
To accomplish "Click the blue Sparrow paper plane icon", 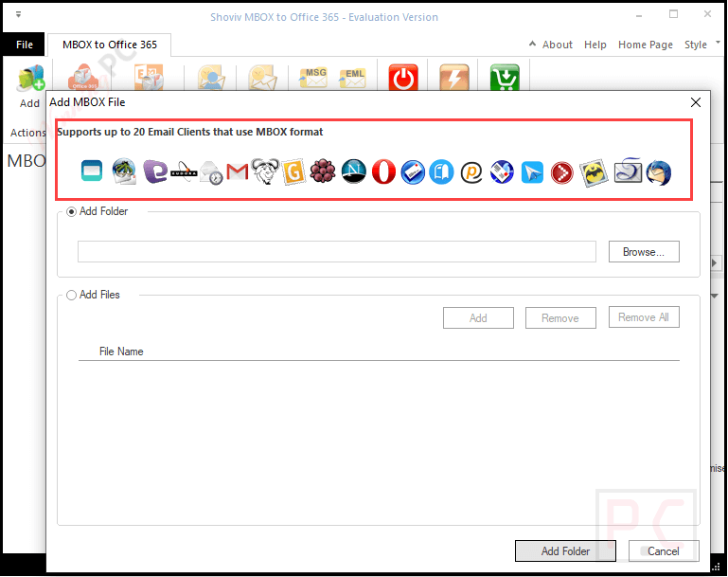I will (x=532, y=172).
